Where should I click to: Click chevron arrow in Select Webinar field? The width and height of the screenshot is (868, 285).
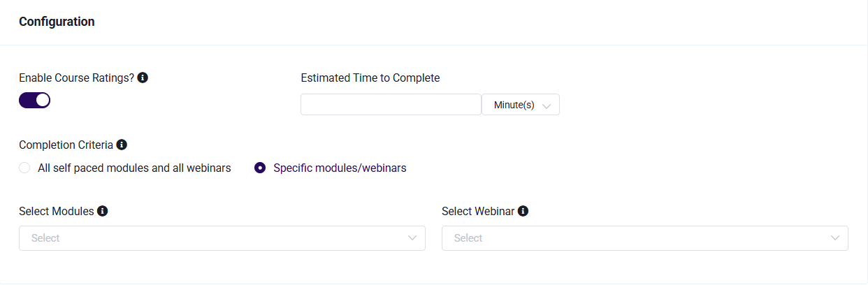coord(835,238)
